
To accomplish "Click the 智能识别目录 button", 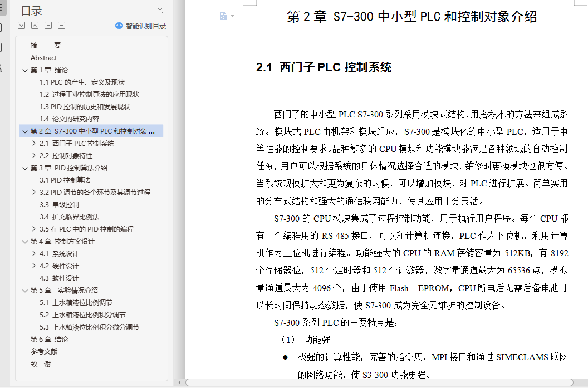I will tap(141, 26).
